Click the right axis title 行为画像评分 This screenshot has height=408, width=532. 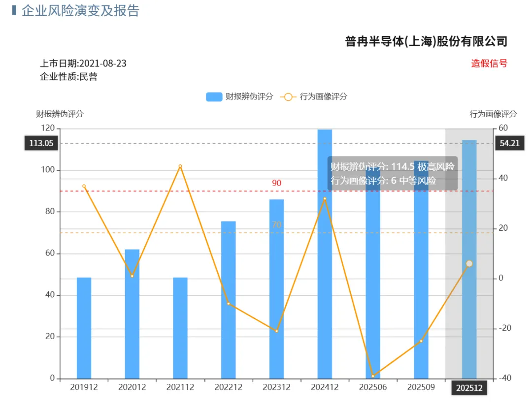493,114
